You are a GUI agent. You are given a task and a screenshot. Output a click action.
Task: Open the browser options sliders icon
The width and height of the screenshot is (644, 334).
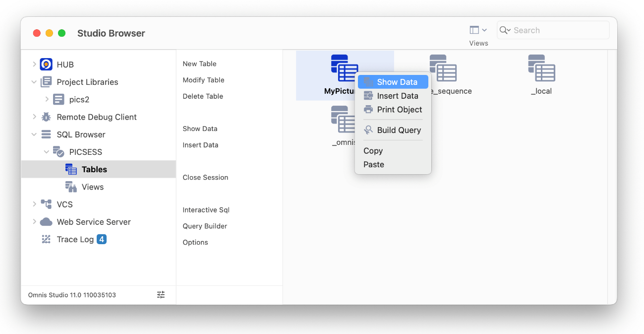(x=161, y=295)
